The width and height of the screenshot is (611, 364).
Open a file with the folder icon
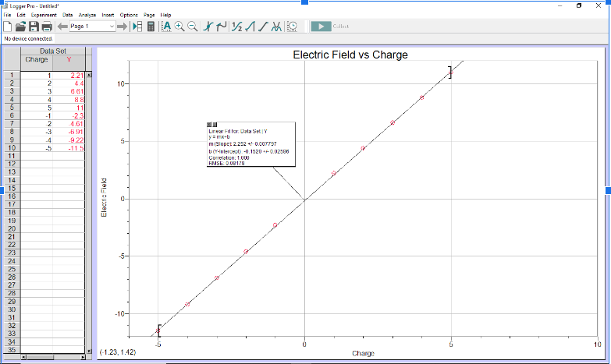[20, 27]
